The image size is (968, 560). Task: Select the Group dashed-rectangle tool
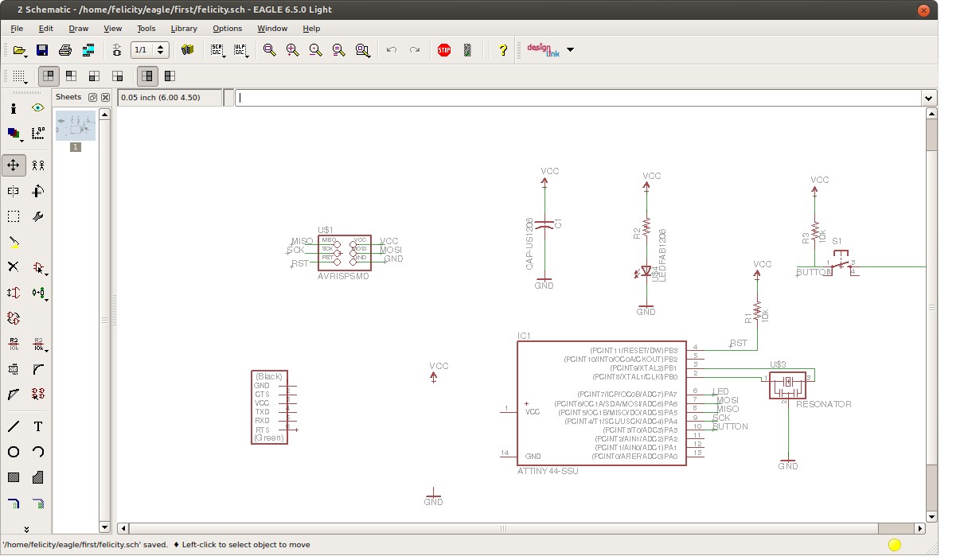click(x=14, y=216)
